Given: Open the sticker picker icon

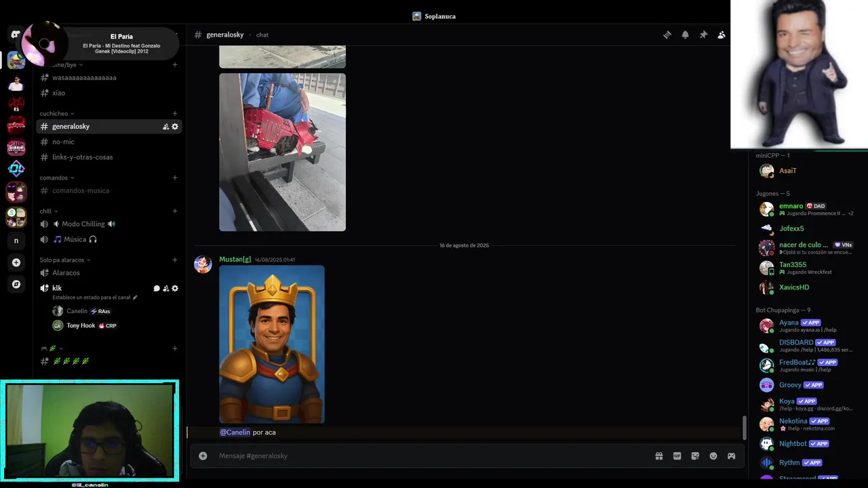Looking at the screenshot, I should [695, 456].
